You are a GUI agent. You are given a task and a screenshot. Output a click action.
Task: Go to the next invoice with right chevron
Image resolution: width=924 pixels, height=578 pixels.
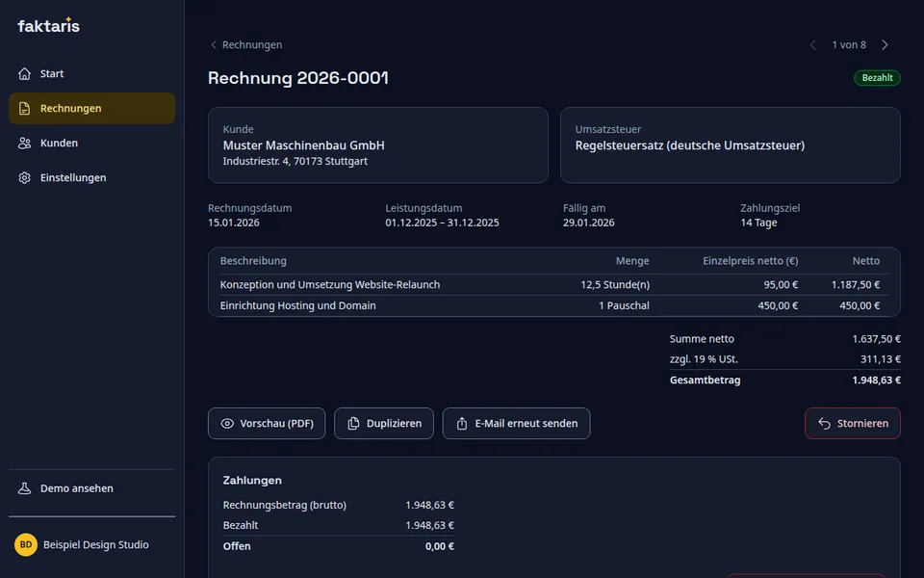tap(885, 45)
